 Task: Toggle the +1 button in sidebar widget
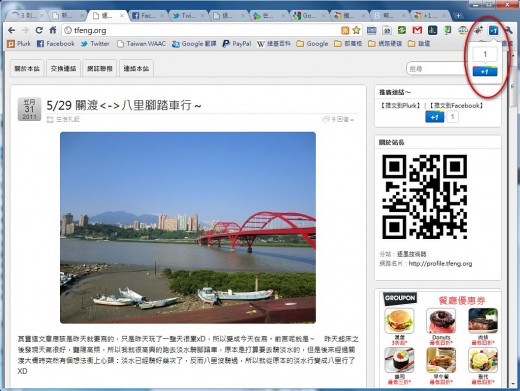tap(435, 117)
